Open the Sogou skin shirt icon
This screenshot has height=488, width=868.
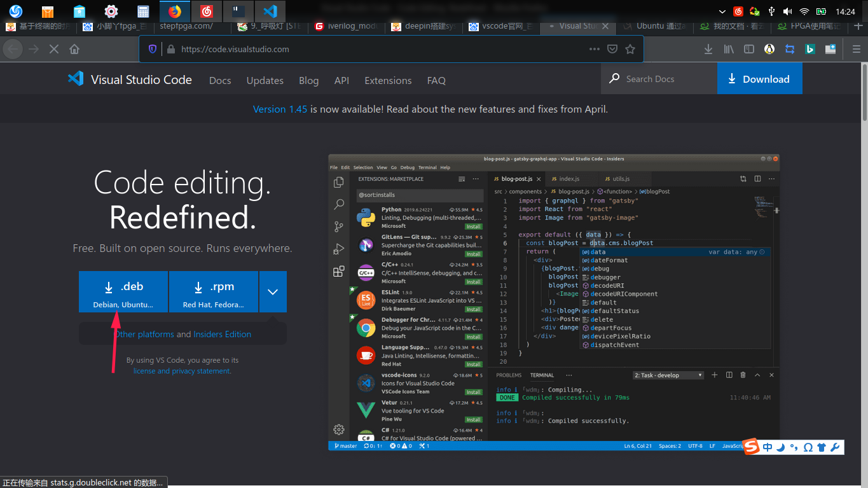821,447
